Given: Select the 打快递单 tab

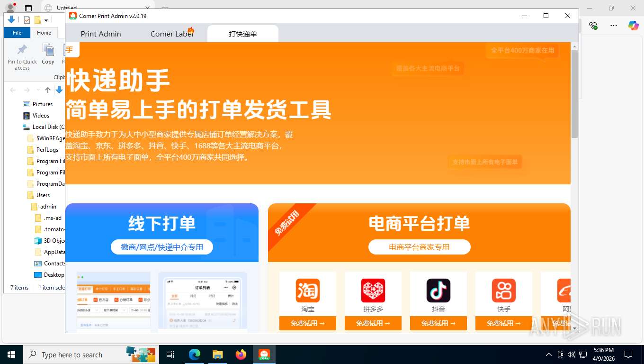Looking at the screenshot, I should pyautogui.click(x=243, y=34).
